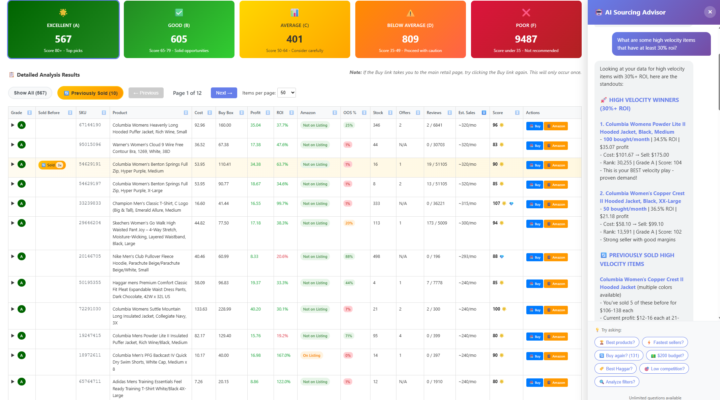
Task: Open filter icon in Stock column header
Action: pyautogui.click(x=390, y=113)
